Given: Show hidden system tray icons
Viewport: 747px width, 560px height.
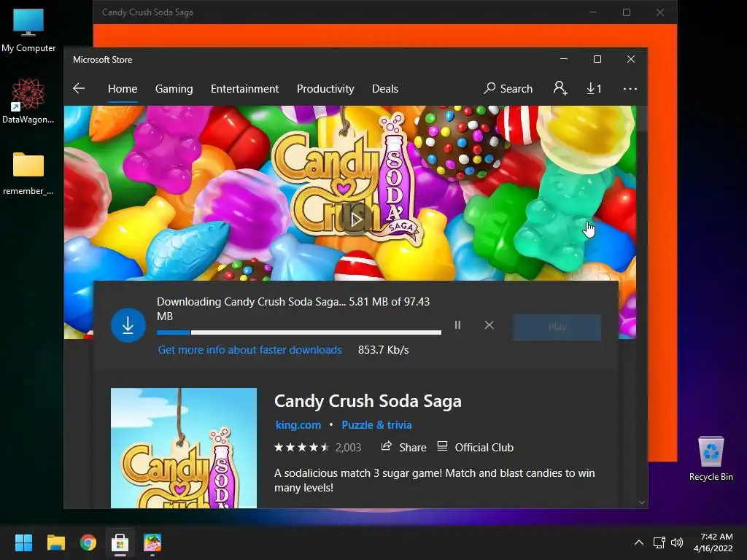Looking at the screenshot, I should [x=639, y=542].
